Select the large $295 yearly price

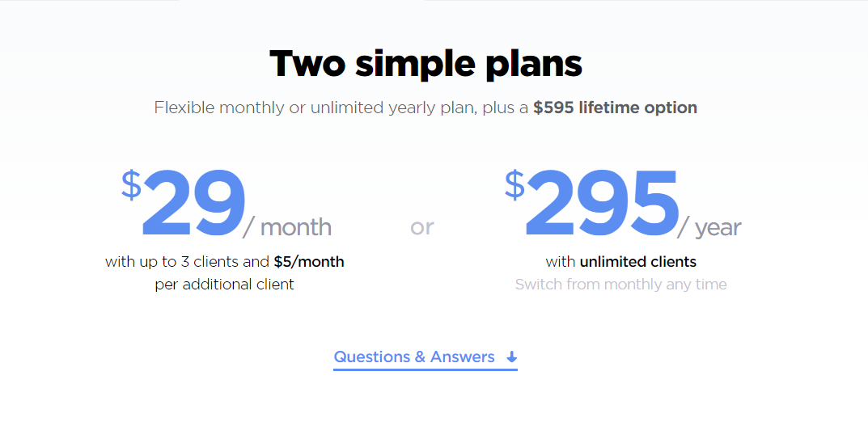(x=600, y=205)
